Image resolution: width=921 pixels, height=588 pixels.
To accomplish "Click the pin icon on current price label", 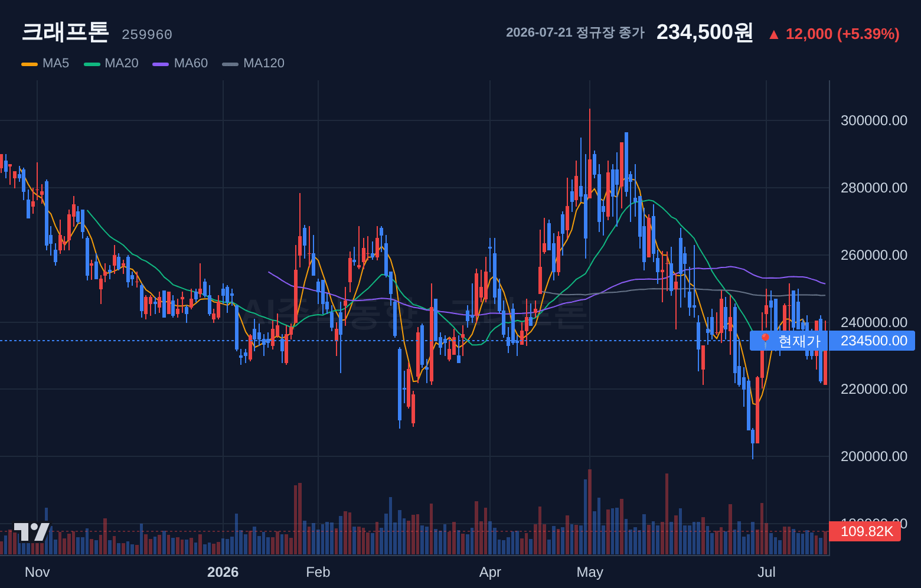I will (765, 341).
